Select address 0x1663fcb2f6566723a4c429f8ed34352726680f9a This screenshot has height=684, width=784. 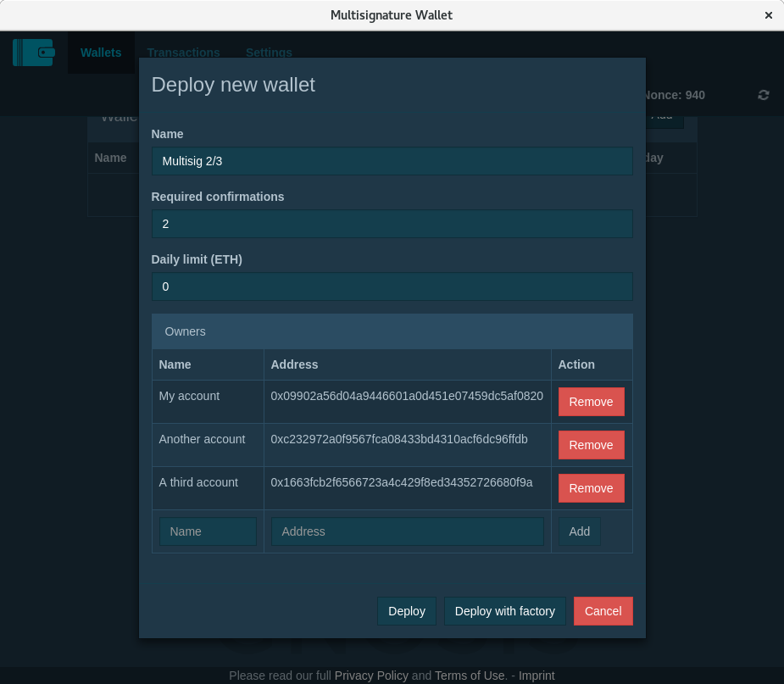[x=402, y=482]
